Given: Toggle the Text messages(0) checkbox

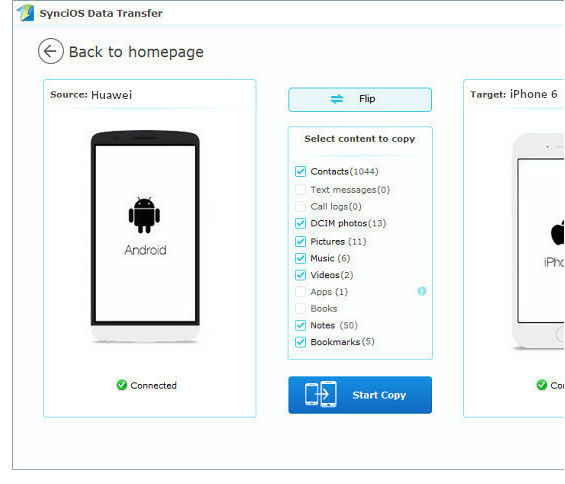Looking at the screenshot, I should pos(301,190).
